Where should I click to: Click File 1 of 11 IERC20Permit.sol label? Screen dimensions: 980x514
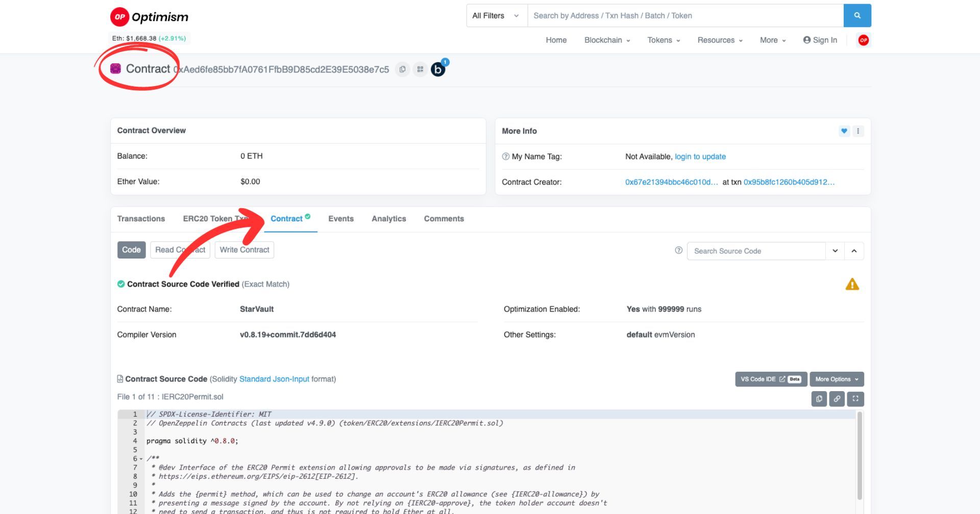[170, 397]
